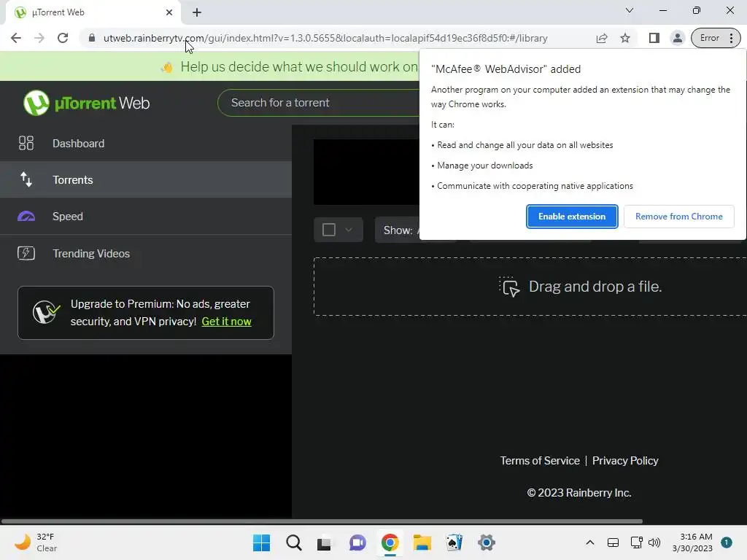Screen dimensions: 747x560
Task: Click the drag and drop file zone
Action: pos(530,287)
